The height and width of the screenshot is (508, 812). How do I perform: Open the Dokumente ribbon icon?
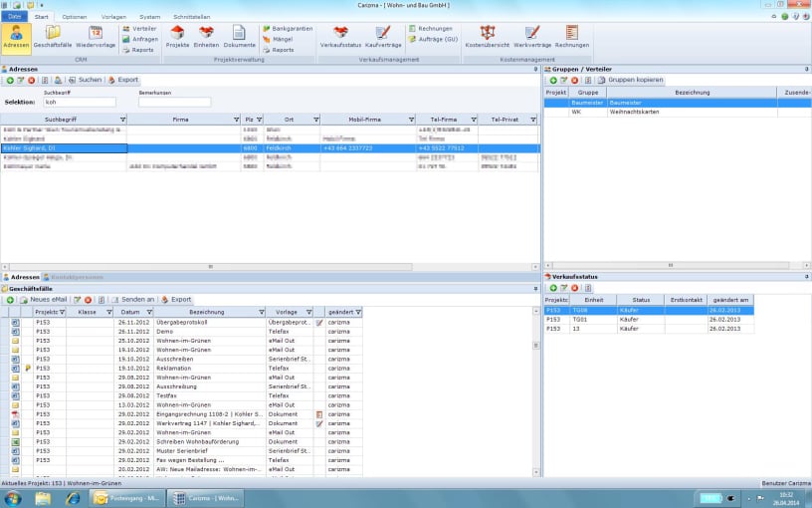239,36
